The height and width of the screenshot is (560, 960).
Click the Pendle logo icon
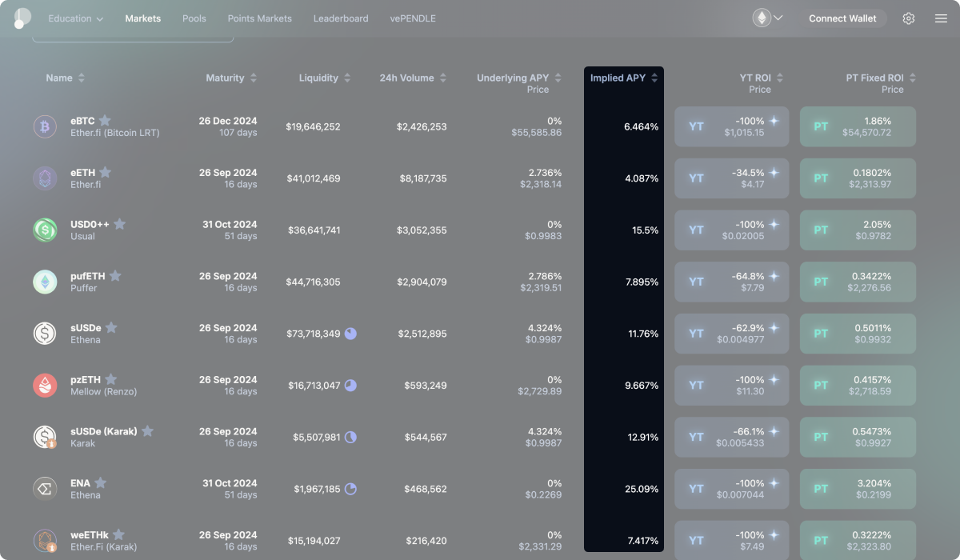click(22, 18)
